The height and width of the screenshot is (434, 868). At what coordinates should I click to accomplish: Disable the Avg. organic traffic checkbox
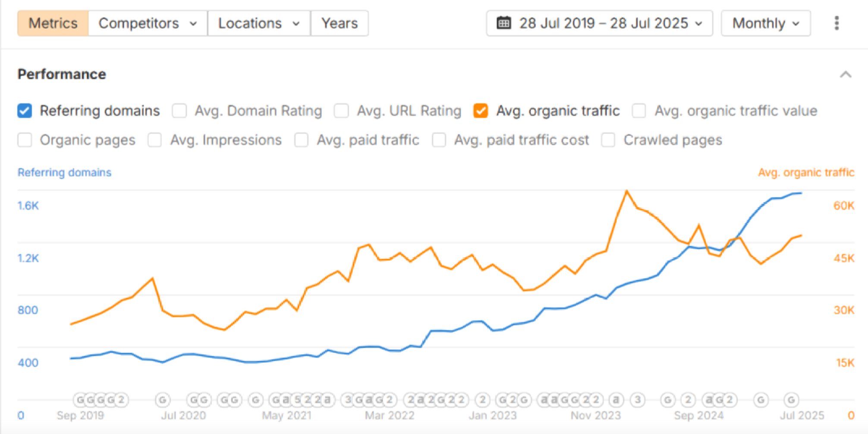(480, 111)
